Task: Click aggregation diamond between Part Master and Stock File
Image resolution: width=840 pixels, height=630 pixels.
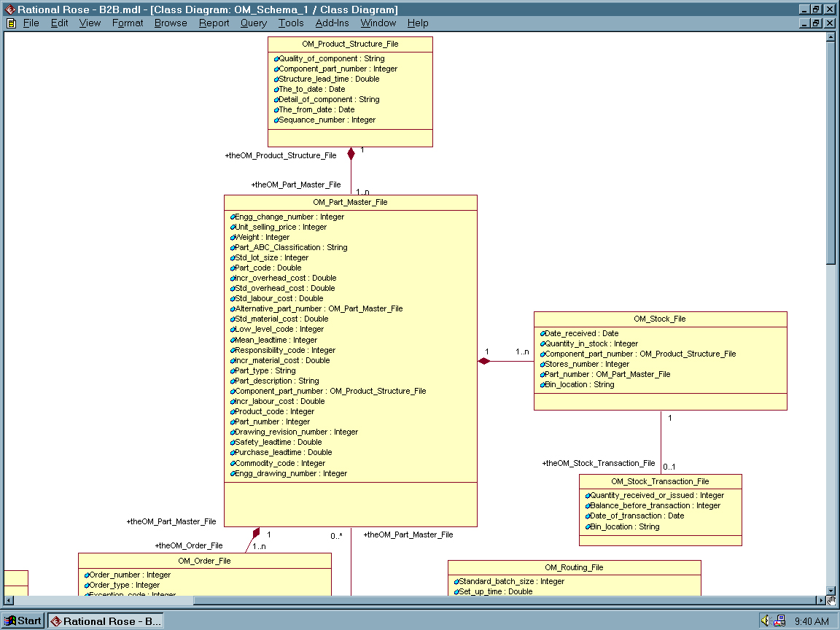Action: pos(484,361)
